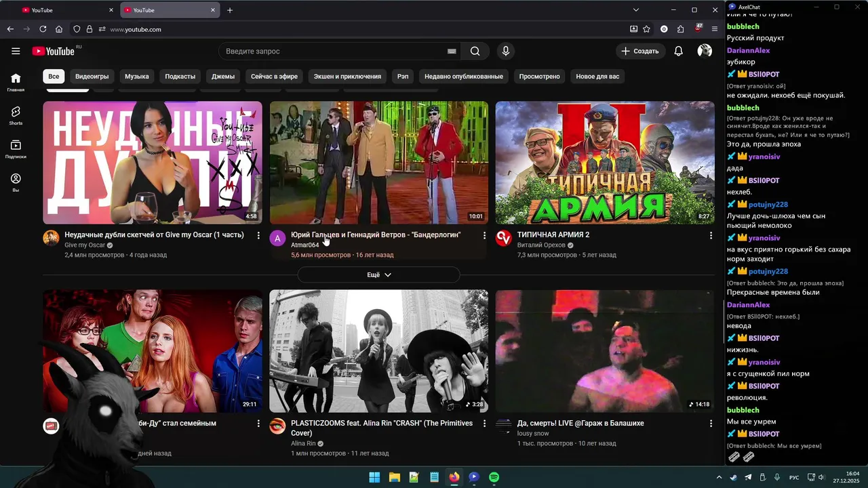Open Shorts in the sidebar
Screen dimensions: 868x488
(16, 115)
